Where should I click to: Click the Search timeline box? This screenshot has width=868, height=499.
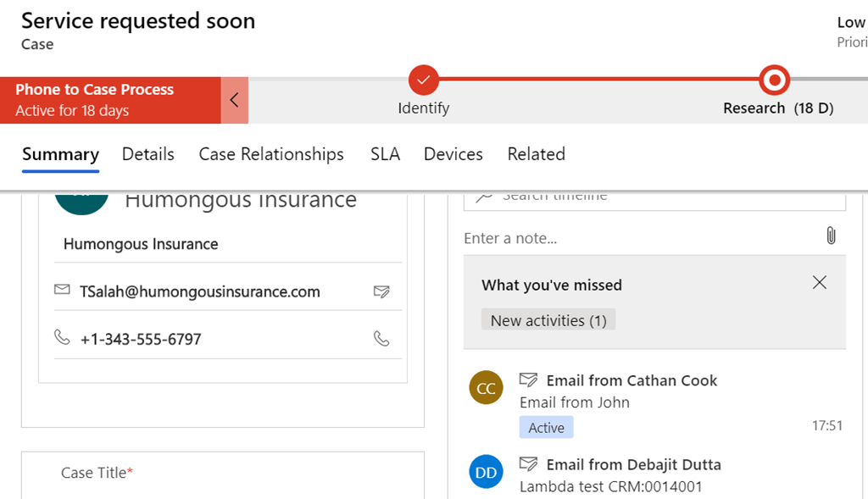(661, 198)
